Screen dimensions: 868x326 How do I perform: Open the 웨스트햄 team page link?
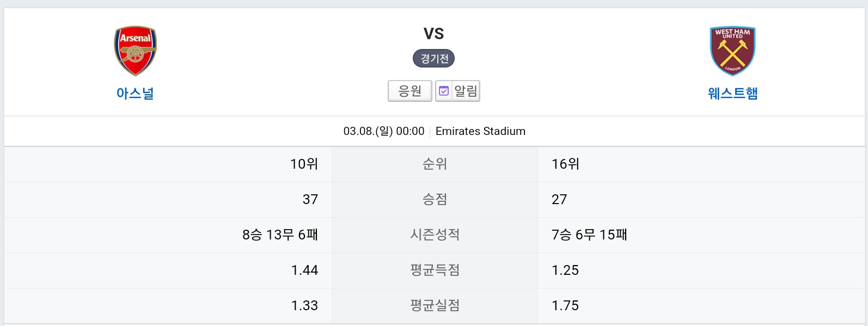click(732, 94)
